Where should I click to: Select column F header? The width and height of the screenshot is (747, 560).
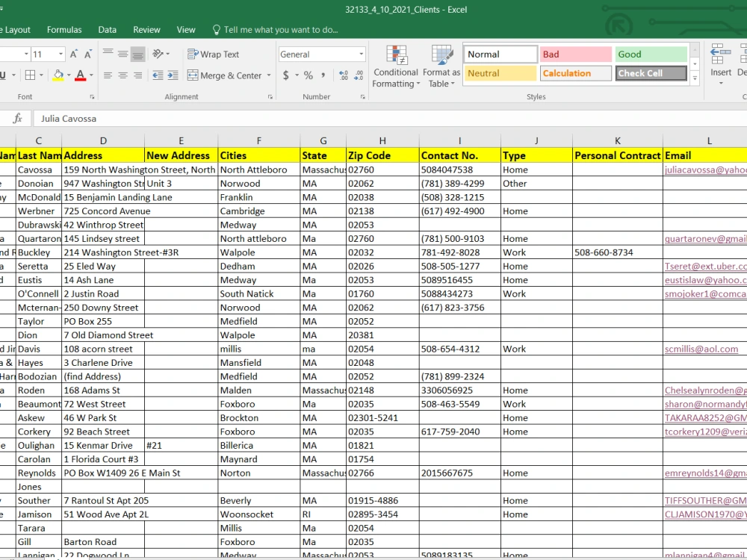[x=258, y=140]
